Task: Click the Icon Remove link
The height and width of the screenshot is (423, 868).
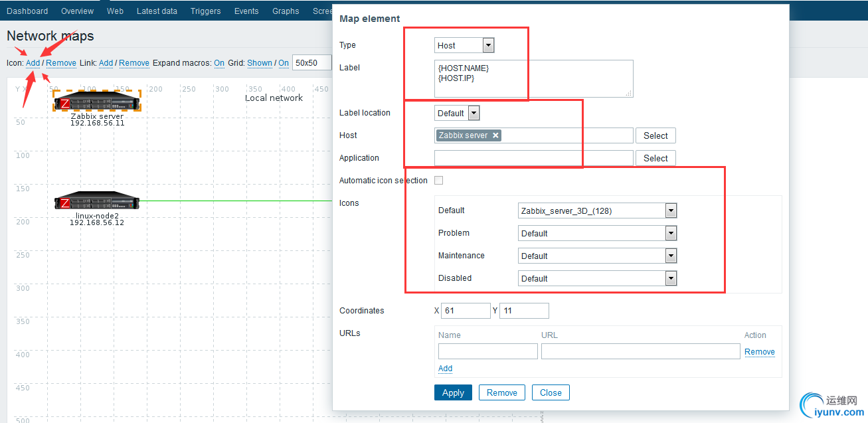Action: (x=61, y=63)
